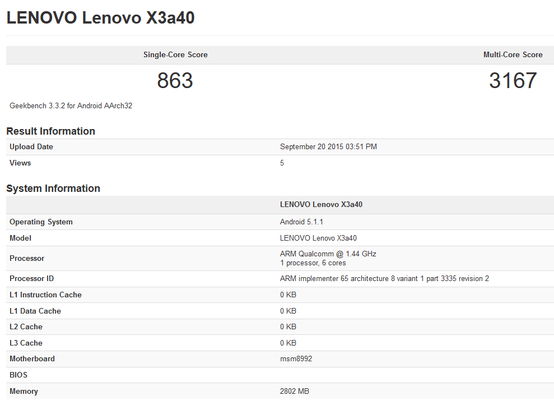Click the Views row label
This screenshot has width=554, height=400.
(x=20, y=163)
